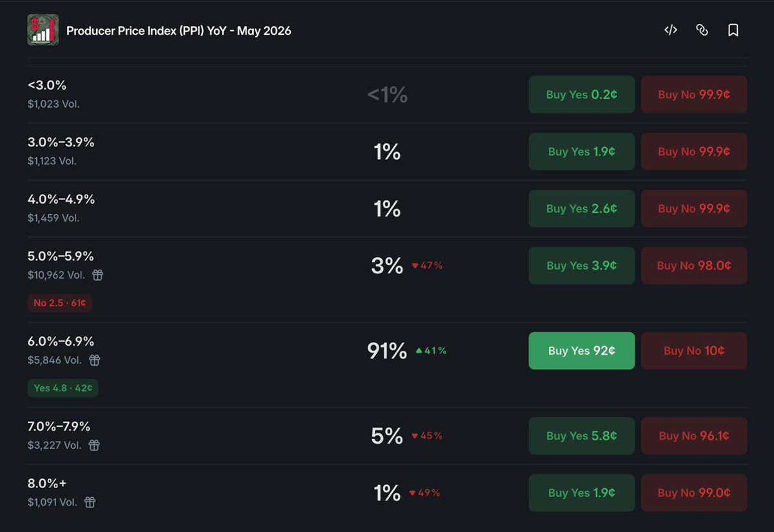Bookmark this PPI market
The height and width of the screenshot is (532, 774).
tap(733, 30)
